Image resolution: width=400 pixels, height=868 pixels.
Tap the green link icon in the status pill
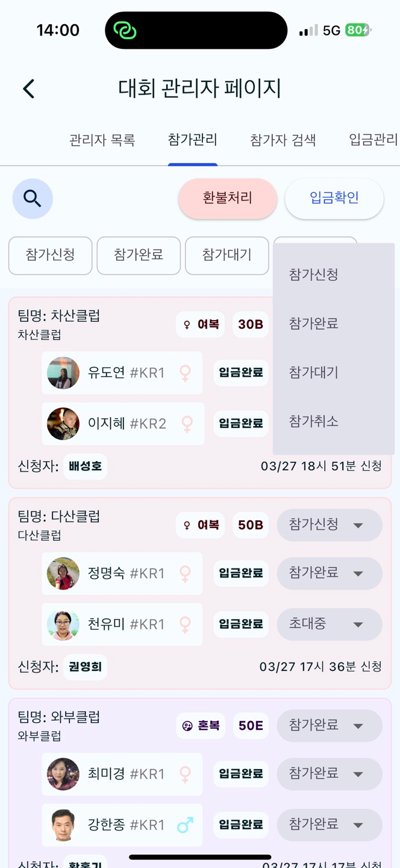(x=125, y=31)
